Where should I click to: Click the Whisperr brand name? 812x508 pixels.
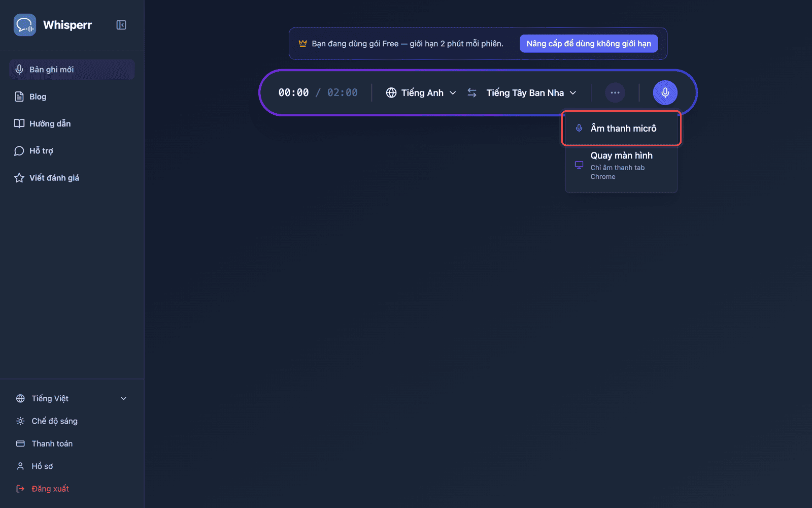coord(67,25)
